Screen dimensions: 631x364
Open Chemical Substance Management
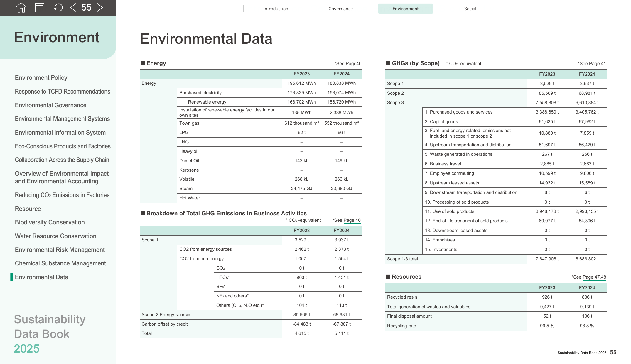point(60,263)
